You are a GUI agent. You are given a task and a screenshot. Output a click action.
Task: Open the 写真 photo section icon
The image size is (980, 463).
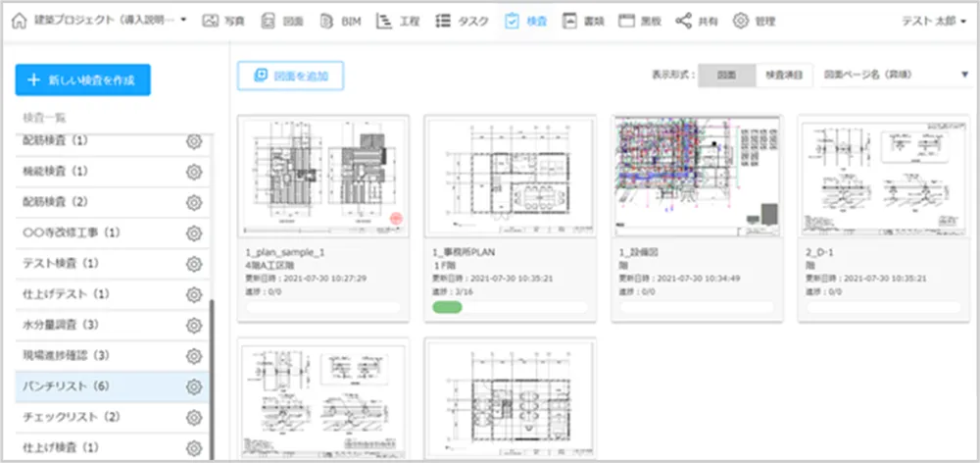pyautogui.click(x=210, y=21)
